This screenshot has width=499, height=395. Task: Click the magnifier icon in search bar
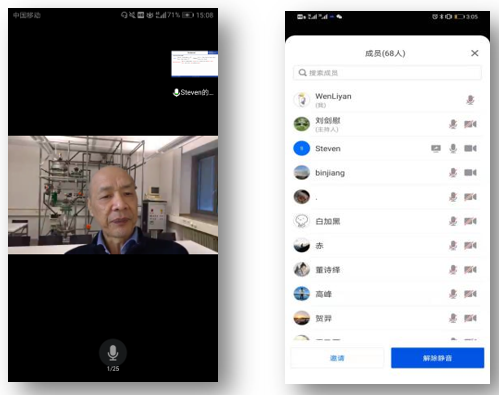click(x=302, y=73)
